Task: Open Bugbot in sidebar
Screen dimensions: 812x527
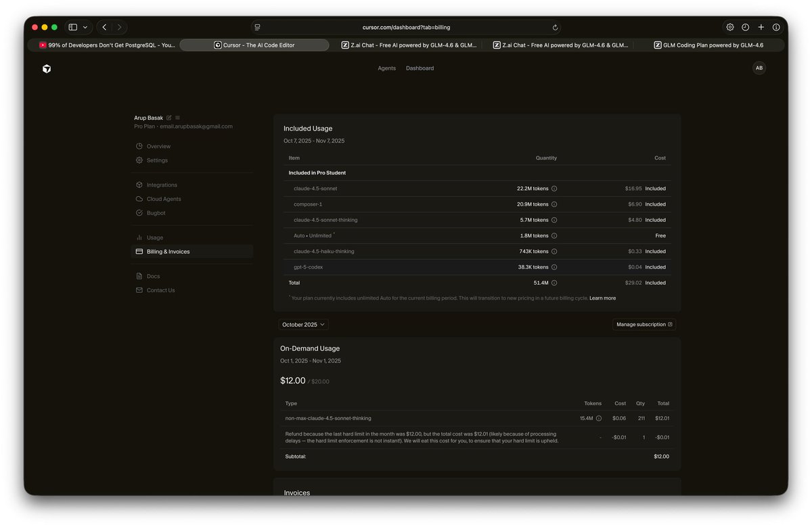Action: (x=192, y=213)
